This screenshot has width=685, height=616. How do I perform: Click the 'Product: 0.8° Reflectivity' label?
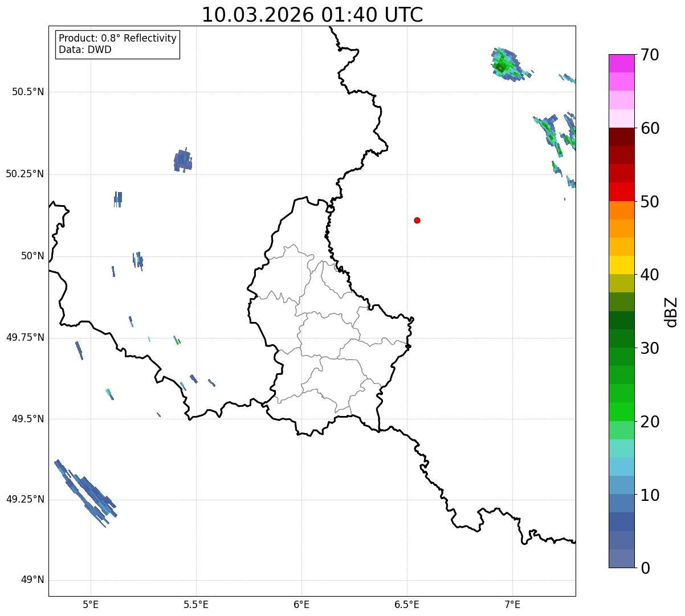(x=118, y=38)
